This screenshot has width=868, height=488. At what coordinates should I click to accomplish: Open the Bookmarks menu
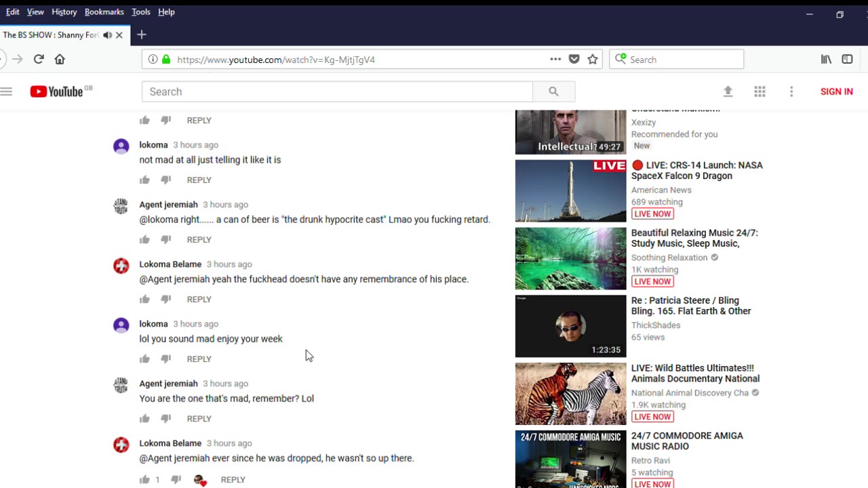104,12
